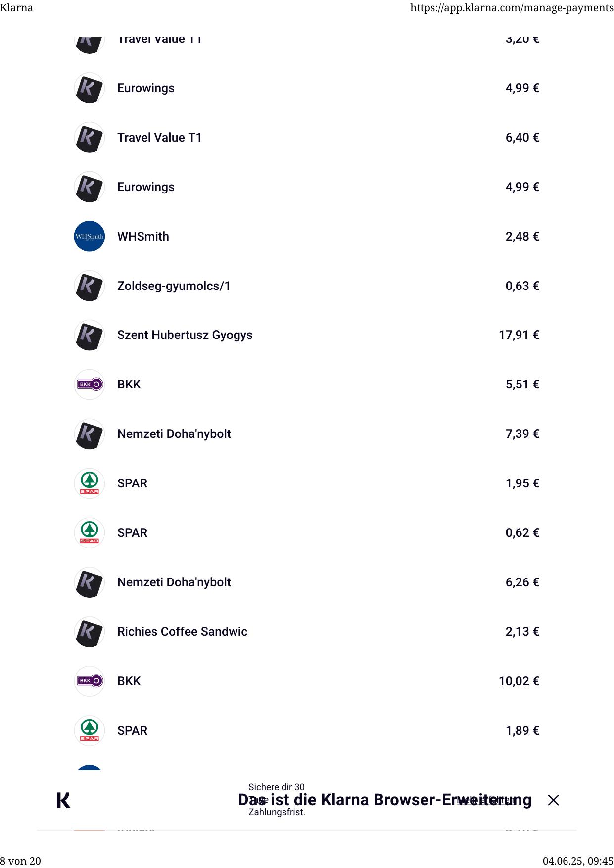Close the Klarna browser extension banner

[x=553, y=800]
